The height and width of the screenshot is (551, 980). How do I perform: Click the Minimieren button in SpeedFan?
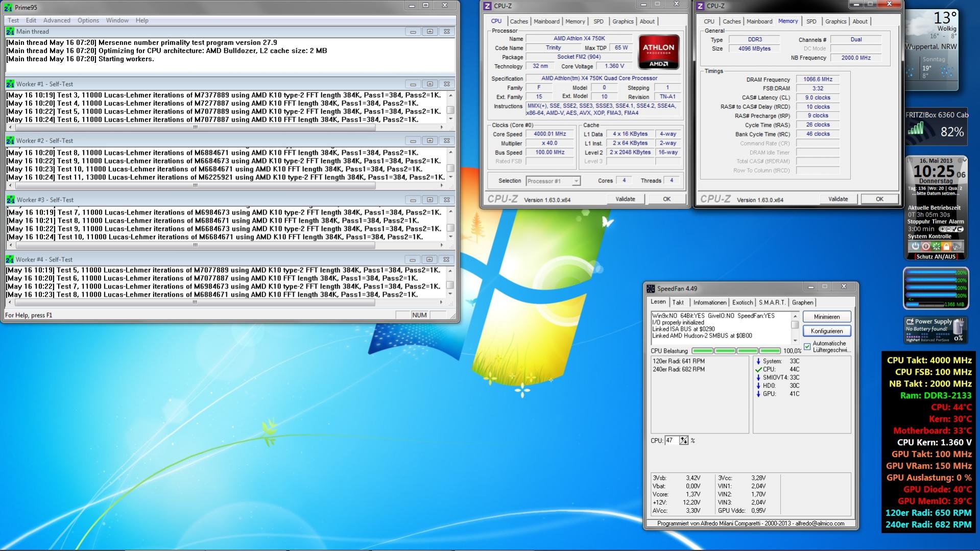827,317
